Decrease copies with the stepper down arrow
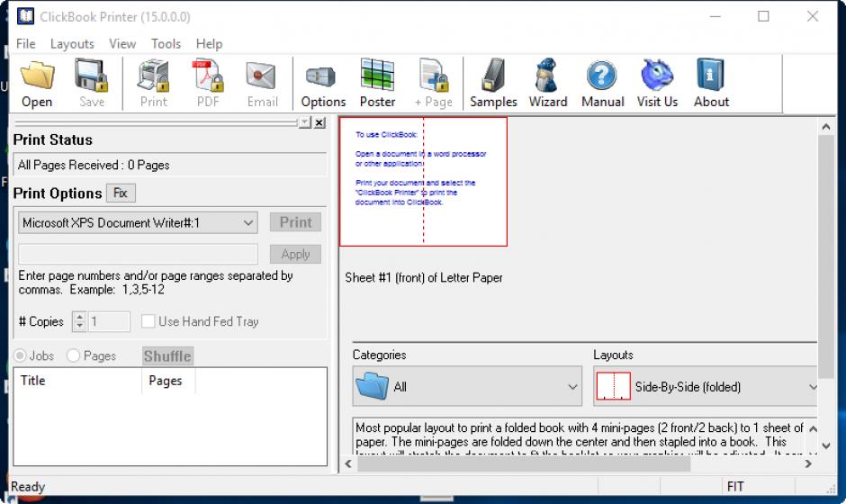The width and height of the screenshot is (846, 504). click(x=80, y=327)
